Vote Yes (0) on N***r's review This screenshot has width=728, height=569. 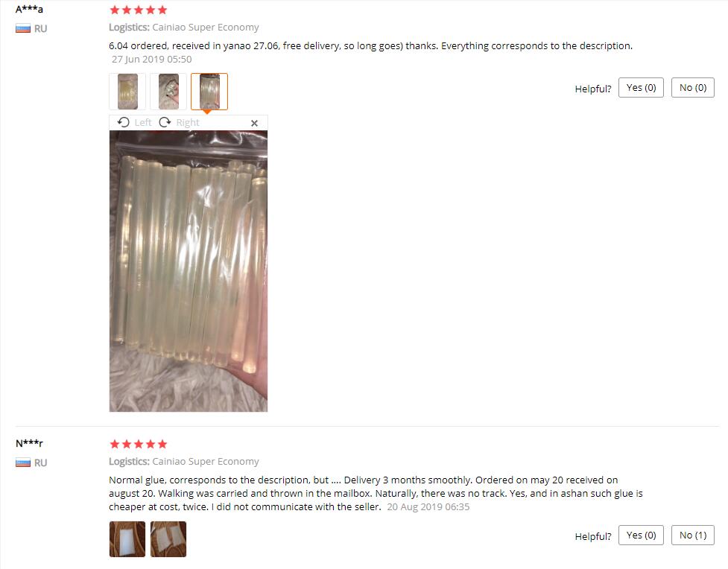pos(641,535)
